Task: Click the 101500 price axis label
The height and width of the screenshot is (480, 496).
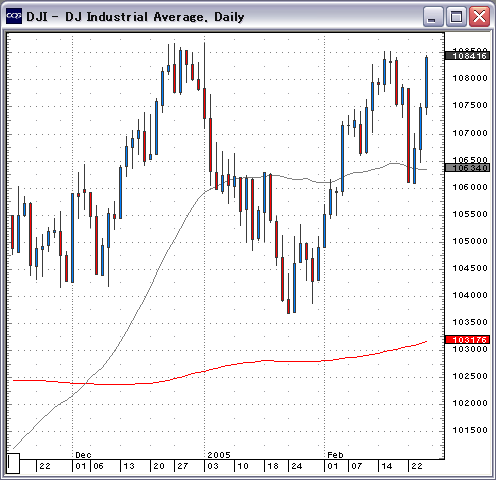Action: (470, 430)
